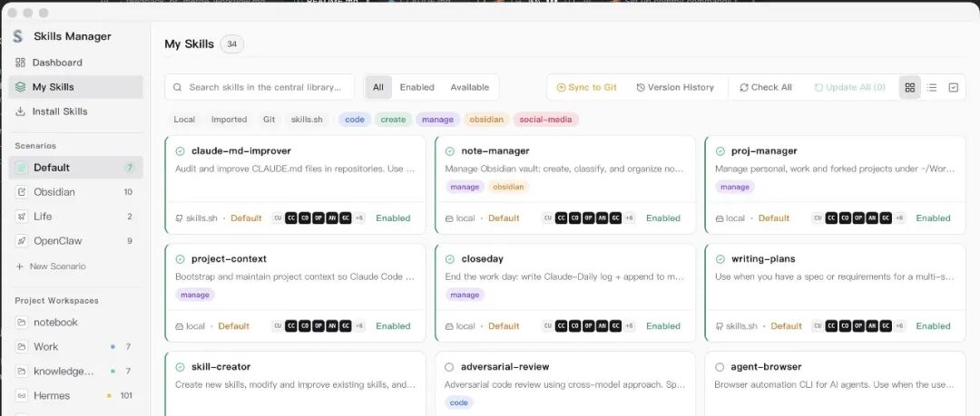Open the OpenClaw scenario rocket icon

[x=21, y=240]
